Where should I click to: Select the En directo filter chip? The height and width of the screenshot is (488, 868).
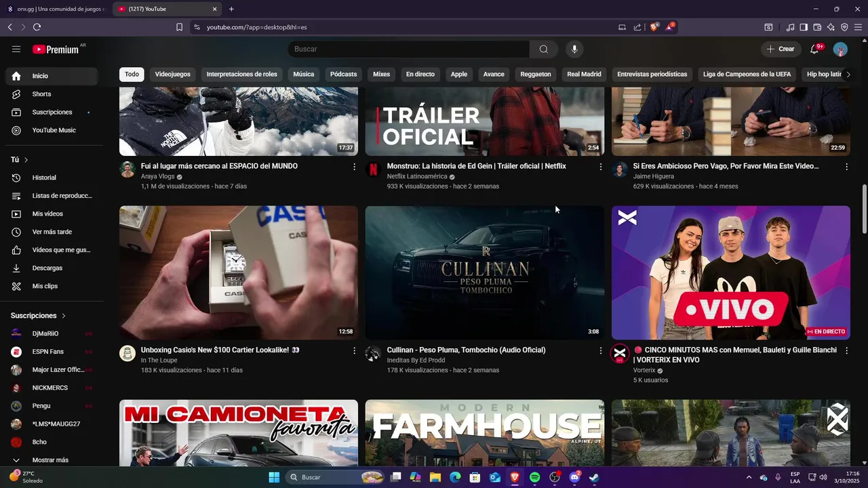click(420, 75)
